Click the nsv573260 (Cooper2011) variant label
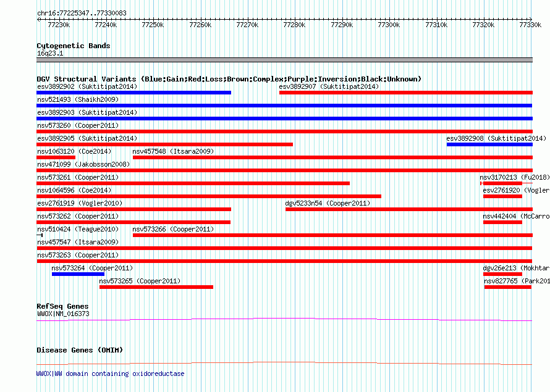550x392 pixels. pyautogui.click(x=77, y=125)
